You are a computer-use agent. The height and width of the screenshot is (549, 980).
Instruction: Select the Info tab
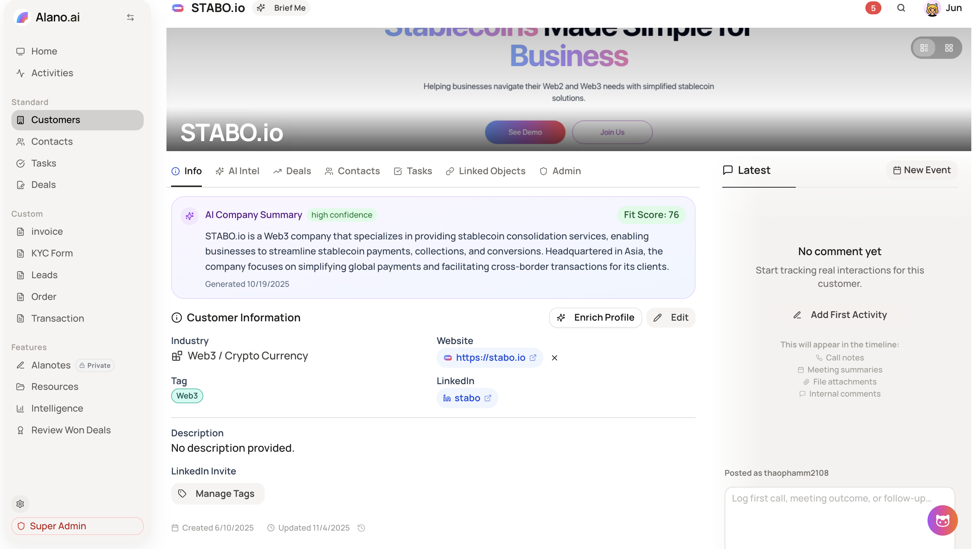pos(187,171)
